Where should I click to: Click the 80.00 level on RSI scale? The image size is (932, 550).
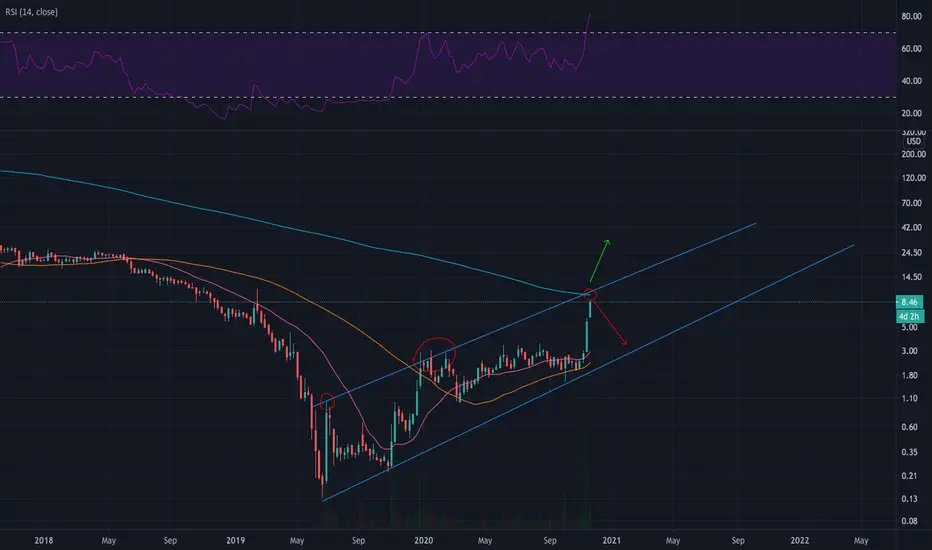(x=911, y=17)
